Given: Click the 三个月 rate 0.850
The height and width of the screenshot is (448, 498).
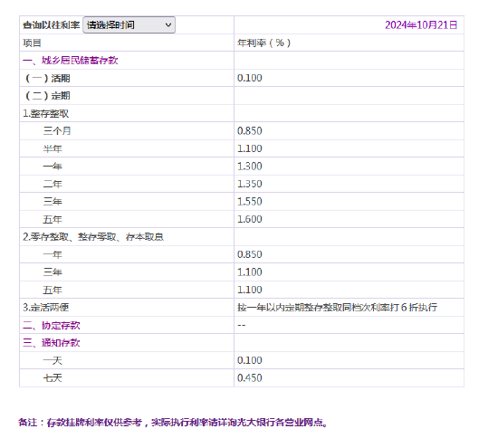Looking at the screenshot, I should pos(250,131).
